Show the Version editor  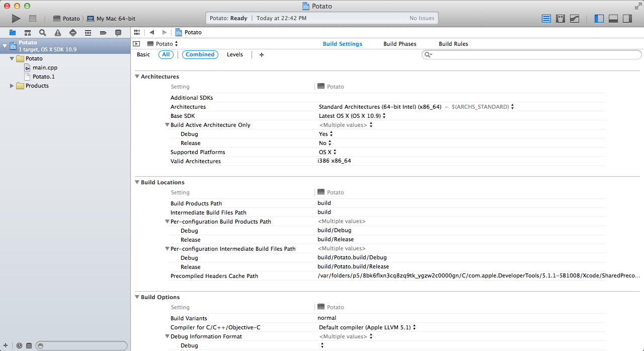tap(575, 19)
